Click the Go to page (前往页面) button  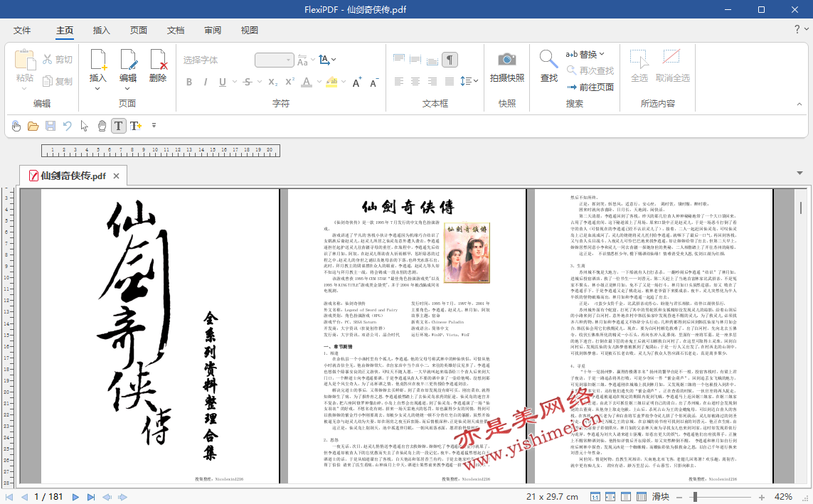[590, 87]
